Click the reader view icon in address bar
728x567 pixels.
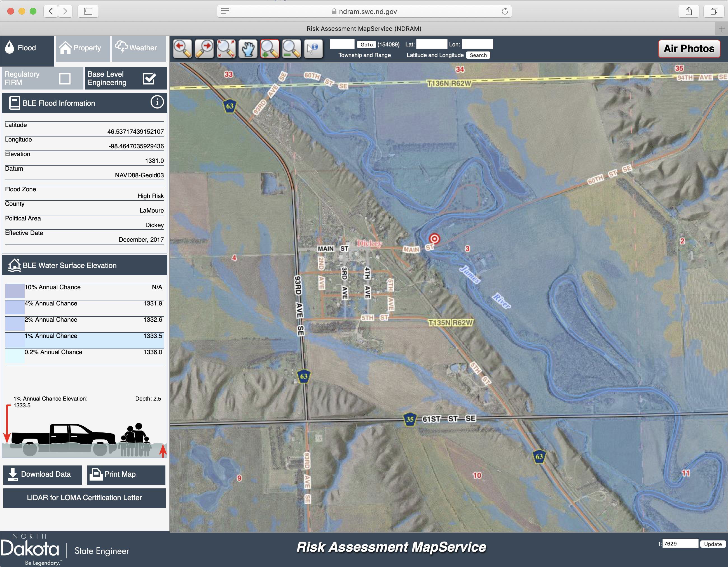(225, 11)
